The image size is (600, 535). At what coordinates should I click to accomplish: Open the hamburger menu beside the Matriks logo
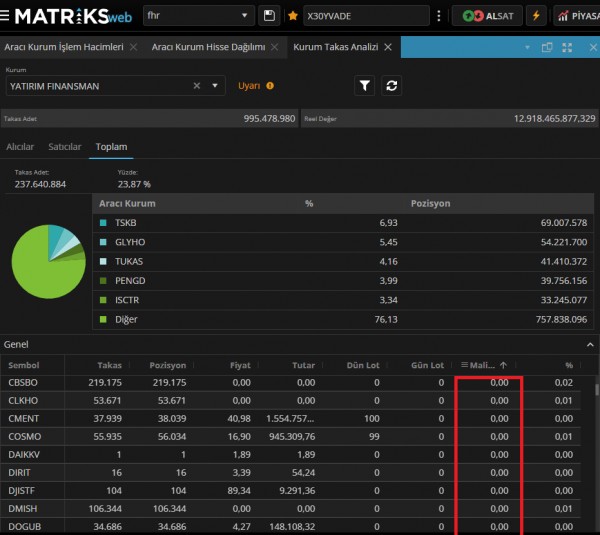click(x=4, y=16)
